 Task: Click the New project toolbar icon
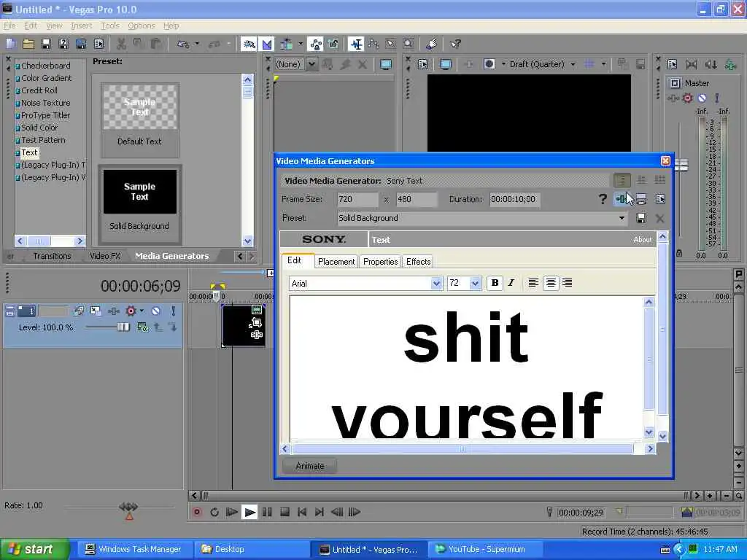(10, 44)
